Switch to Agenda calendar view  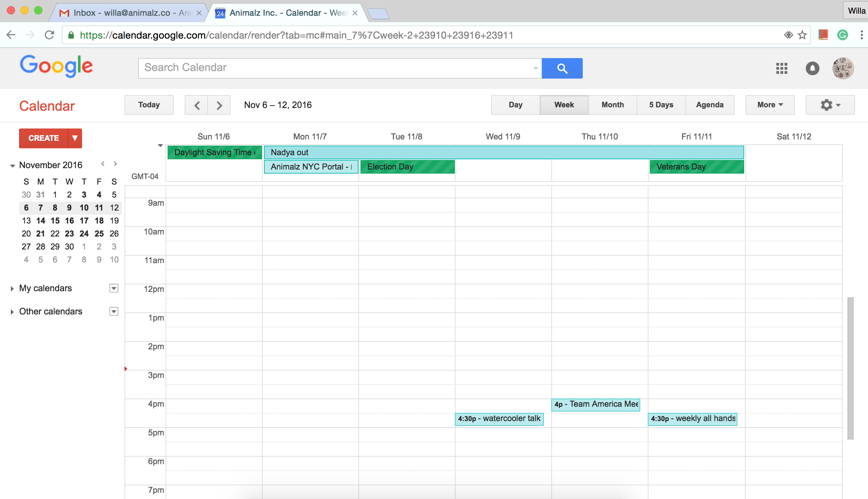coord(709,104)
